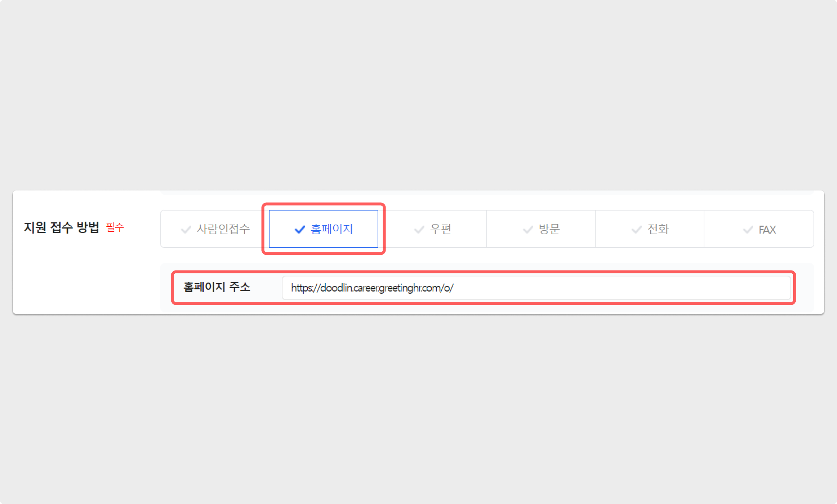Screen dimensions: 837x504
Task: Click the empty right end of address field
Action: pyautogui.click(x=761, y=288)
